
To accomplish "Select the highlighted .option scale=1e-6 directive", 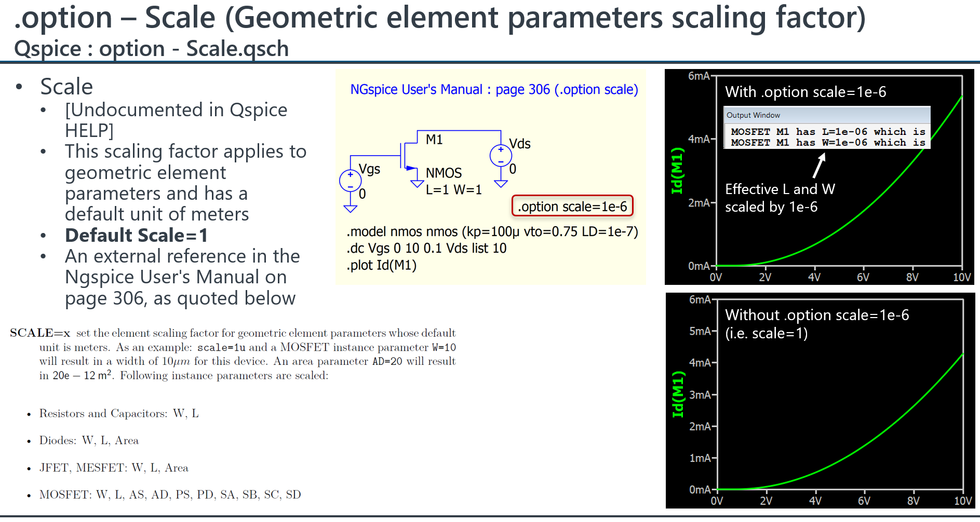I will pos(572,206).
